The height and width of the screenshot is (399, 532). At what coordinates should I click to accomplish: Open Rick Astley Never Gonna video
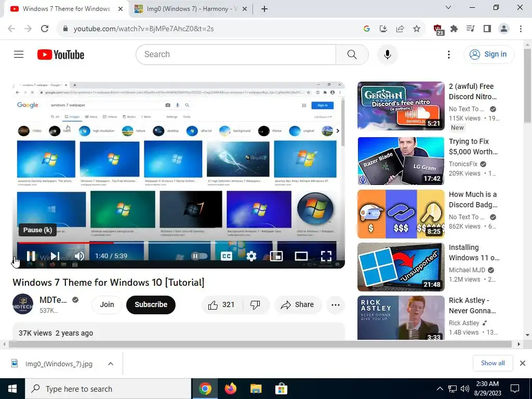[401, 317]
